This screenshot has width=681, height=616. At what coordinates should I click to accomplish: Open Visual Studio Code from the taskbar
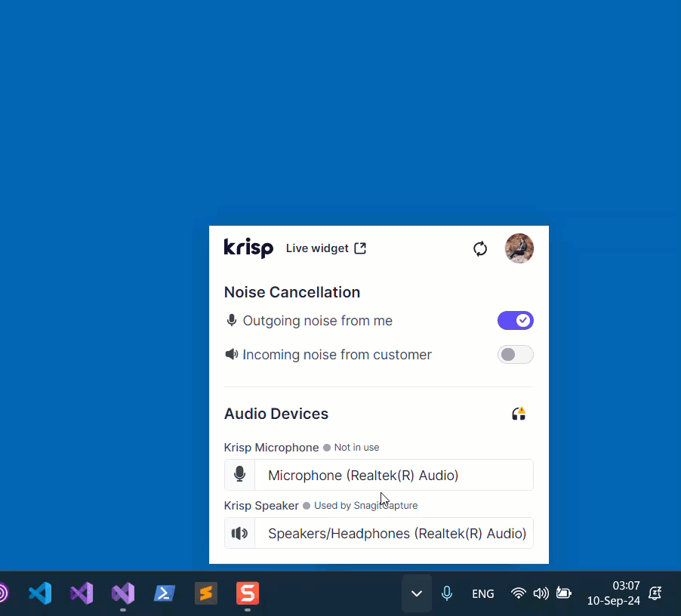(40, 593)
